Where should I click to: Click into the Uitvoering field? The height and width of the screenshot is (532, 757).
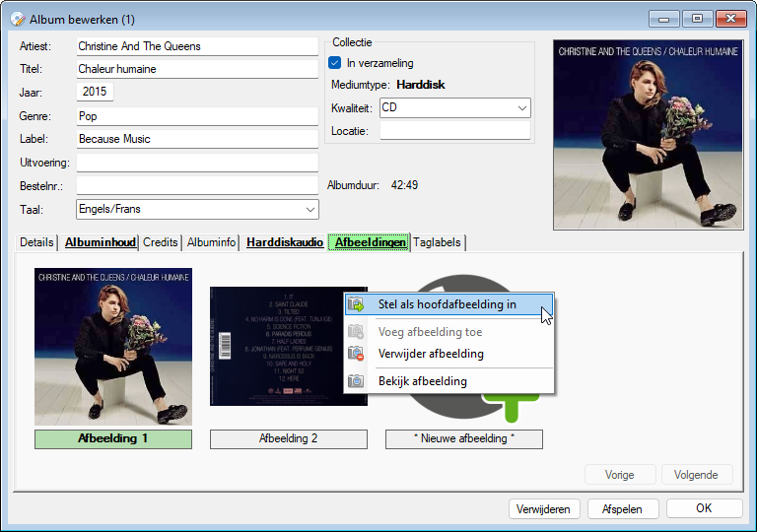[x=197, y=163]
